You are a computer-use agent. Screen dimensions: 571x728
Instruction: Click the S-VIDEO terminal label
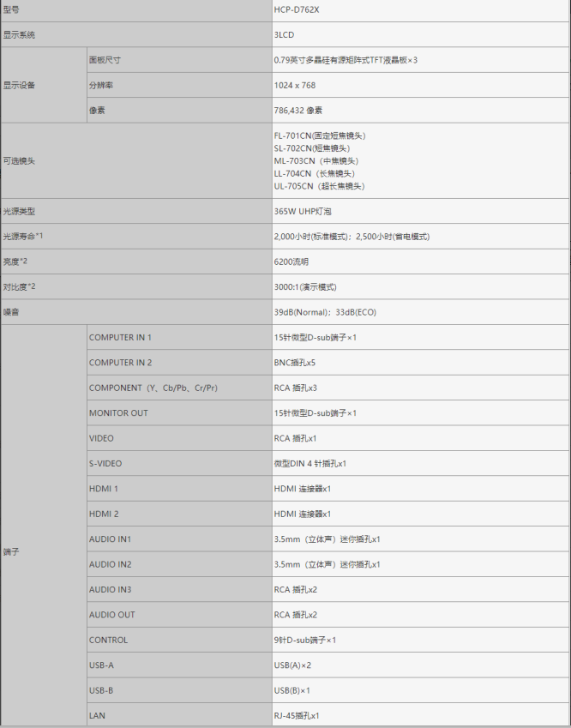click(105, 464)
